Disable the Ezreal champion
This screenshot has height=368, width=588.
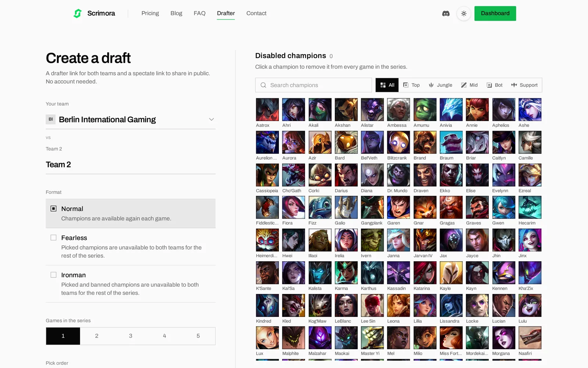coord(530,175)
